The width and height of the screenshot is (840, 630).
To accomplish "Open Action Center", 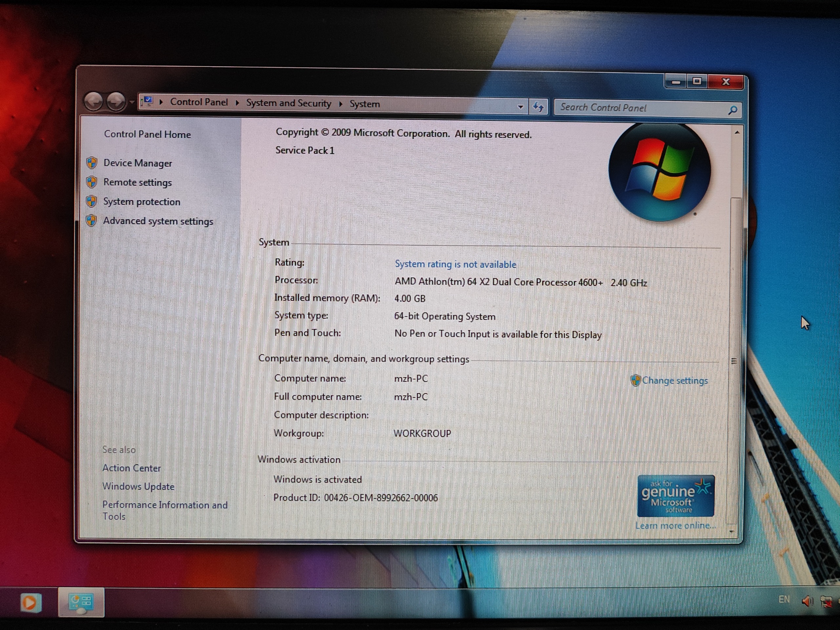I will 131,468.
